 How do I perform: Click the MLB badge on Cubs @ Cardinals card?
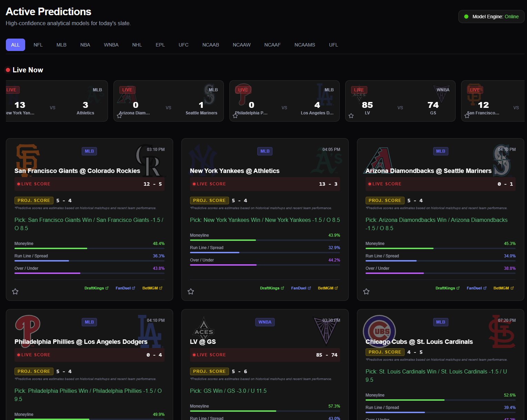click(440, 322)
